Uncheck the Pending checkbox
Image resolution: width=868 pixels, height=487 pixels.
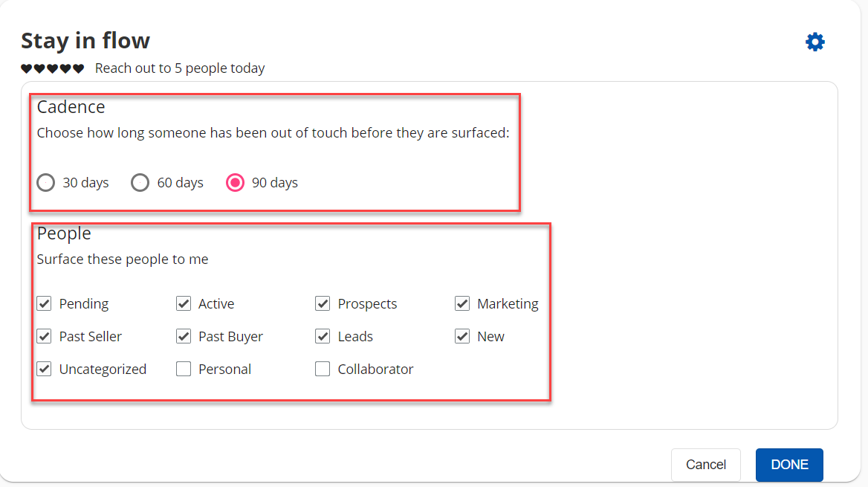click(x=45, y=303)
